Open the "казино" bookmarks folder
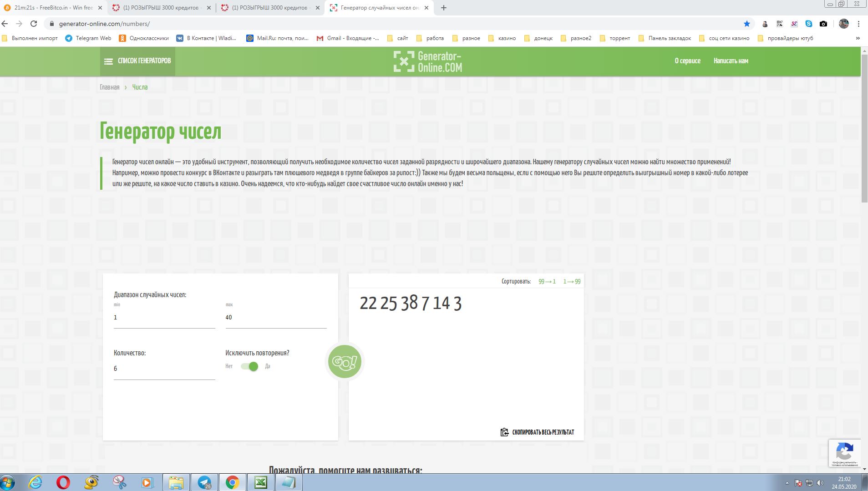This screenshot has width=868, height=491. click(502, 38)
